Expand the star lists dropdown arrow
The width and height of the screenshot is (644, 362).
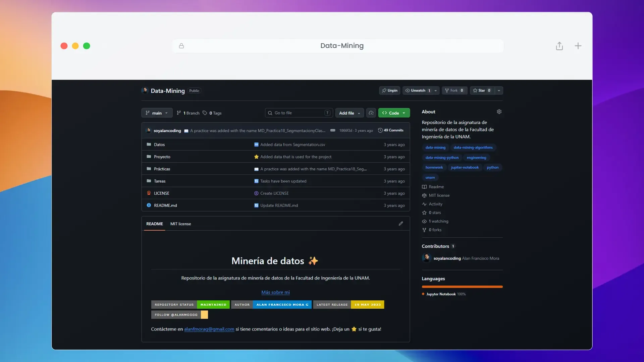point(499,90)
